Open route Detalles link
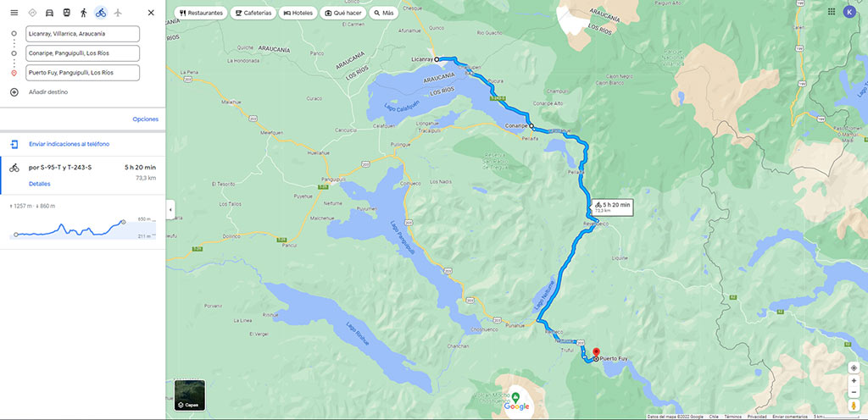 (x=39, y=184)
